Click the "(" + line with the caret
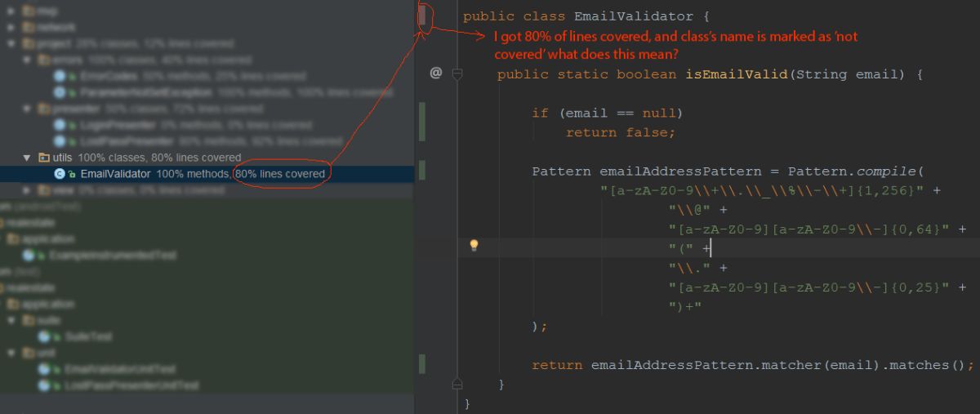The image size is (980, 414). click(x=690, y=249)
